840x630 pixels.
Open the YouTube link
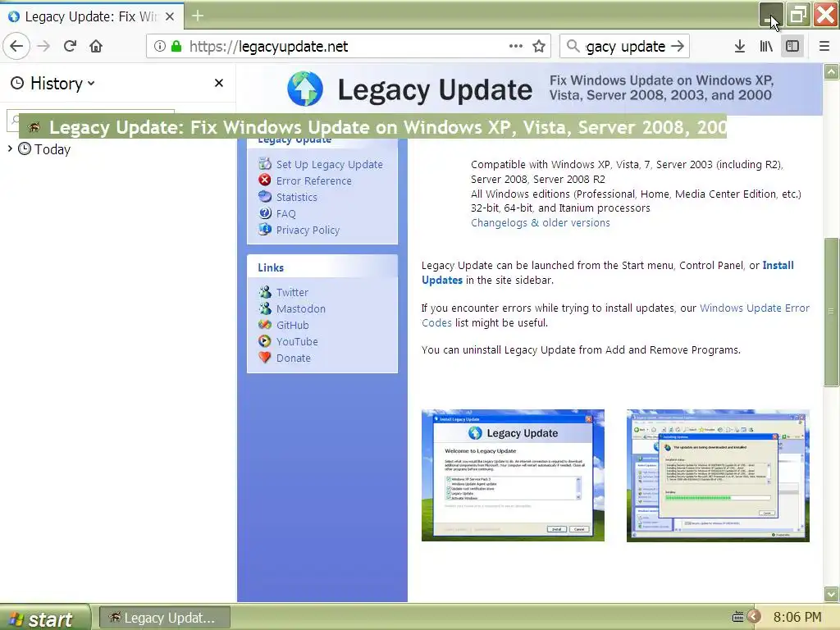point(297,342)
